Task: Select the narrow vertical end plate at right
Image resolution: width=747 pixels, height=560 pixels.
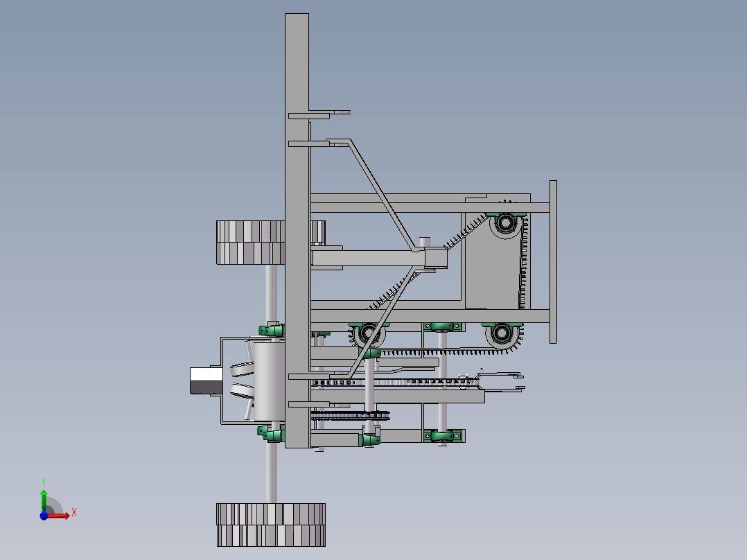Action: coord(553,262)
